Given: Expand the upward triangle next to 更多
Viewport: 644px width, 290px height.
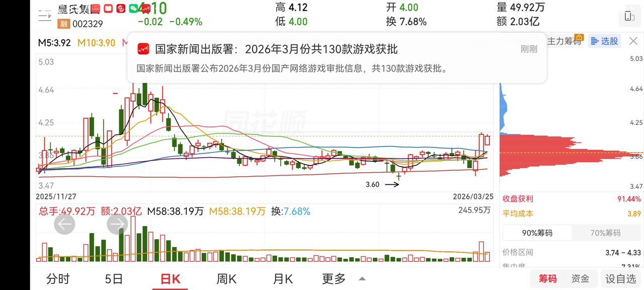Looking at the screenshot, I should coord(362,279).
